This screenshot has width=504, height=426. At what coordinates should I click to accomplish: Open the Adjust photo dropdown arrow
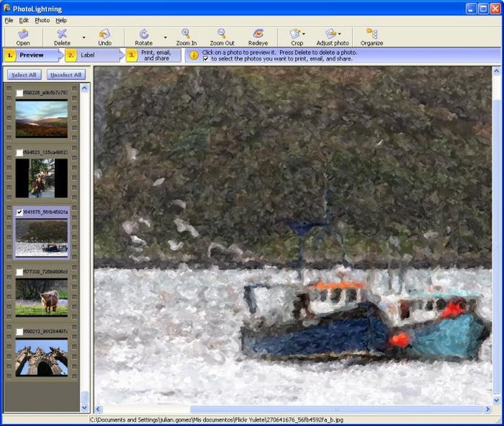[x=339, y=33]
